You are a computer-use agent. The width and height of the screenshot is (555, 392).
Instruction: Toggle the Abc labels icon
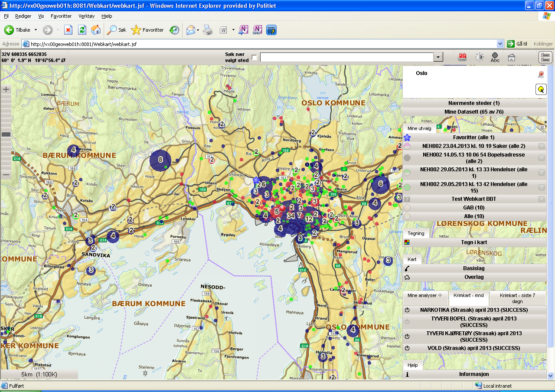coord(495,57)
